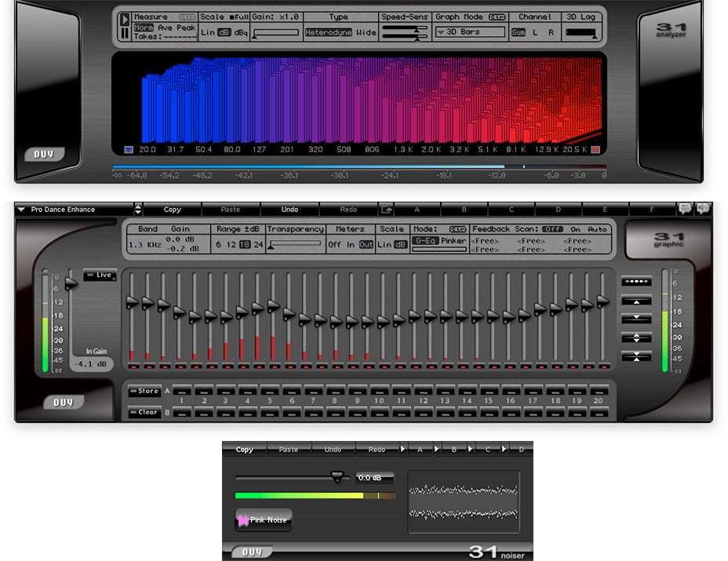728x561 pixels.
Task: Click the Pause icon on the analyzer
Action: click(124, 31)
